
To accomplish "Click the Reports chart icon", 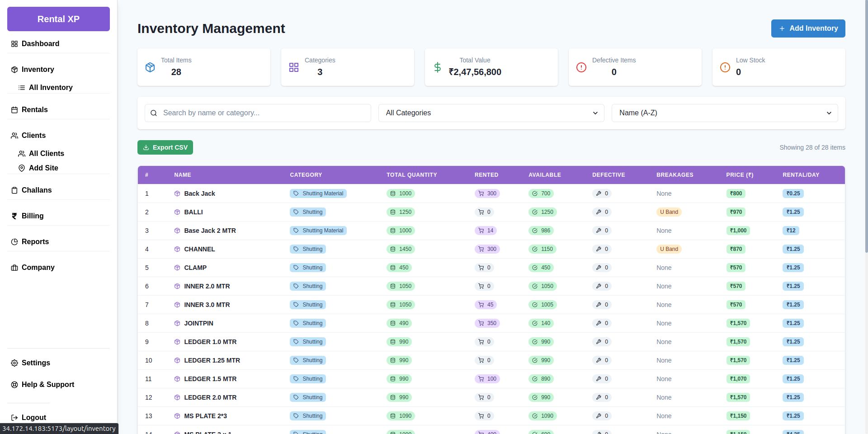I will 14,242.
